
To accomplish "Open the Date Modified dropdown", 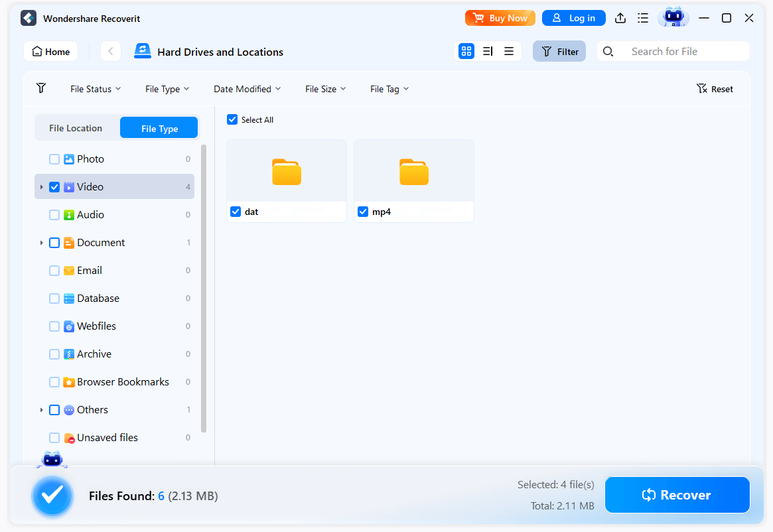I will (x=247, y=88).
